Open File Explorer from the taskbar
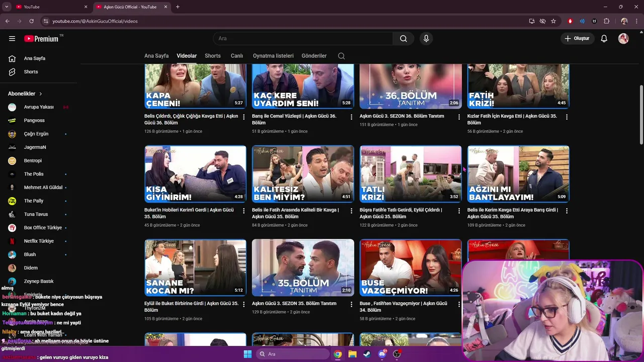Viewport: 644px width, 362px height. click(352, 354)
